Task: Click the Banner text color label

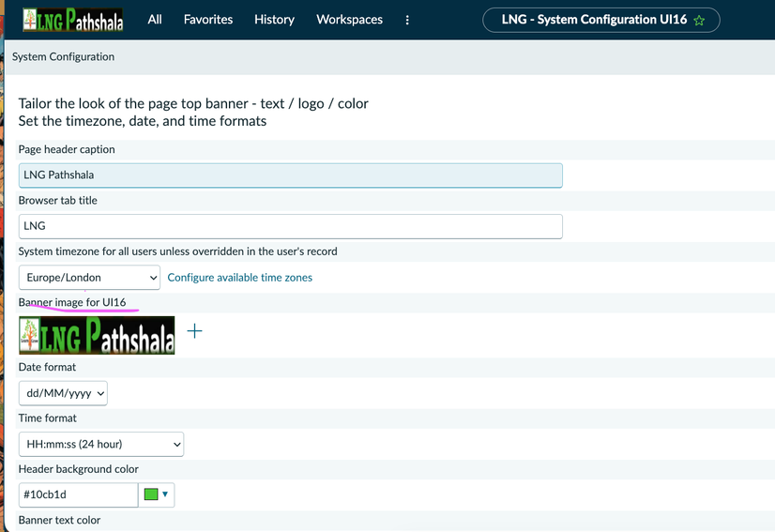Action: coord(59,520)
